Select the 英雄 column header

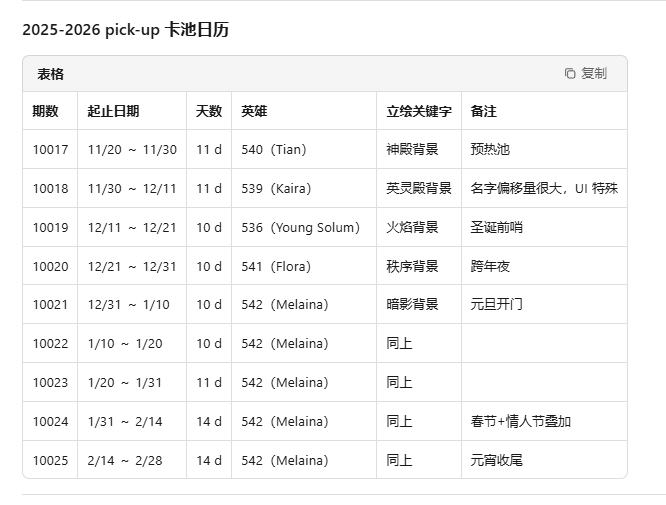tap(254, 111)
